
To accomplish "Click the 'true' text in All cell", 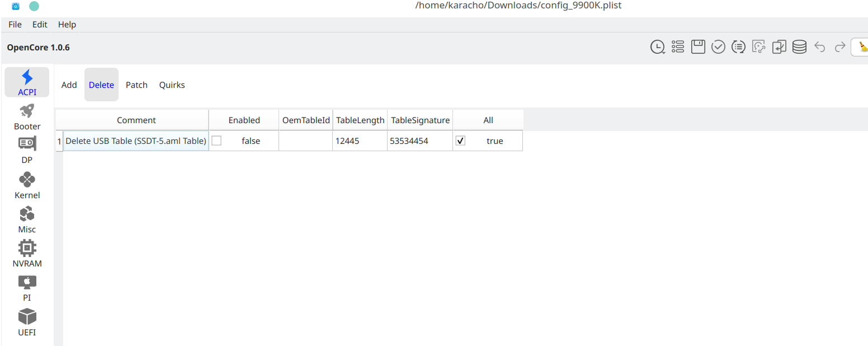I will click(495, 141).
